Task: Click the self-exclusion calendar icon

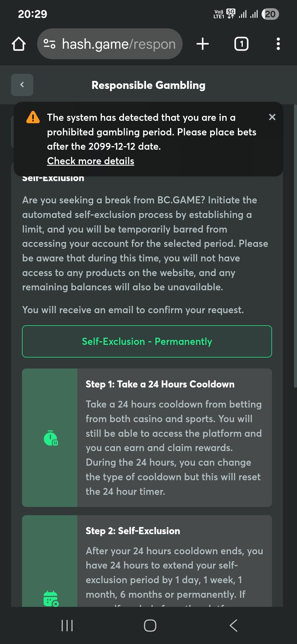Action: [x=51, y=598]
